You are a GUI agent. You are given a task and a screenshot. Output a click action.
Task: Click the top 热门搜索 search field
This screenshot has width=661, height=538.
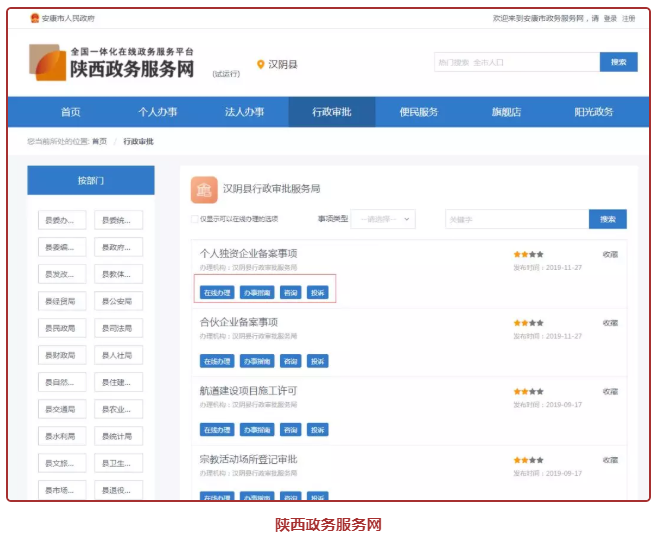pos(517,62)
